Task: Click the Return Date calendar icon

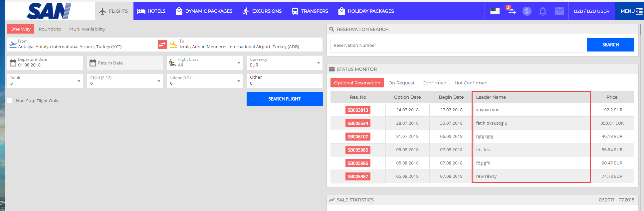Action: click(x=93, y=63)
